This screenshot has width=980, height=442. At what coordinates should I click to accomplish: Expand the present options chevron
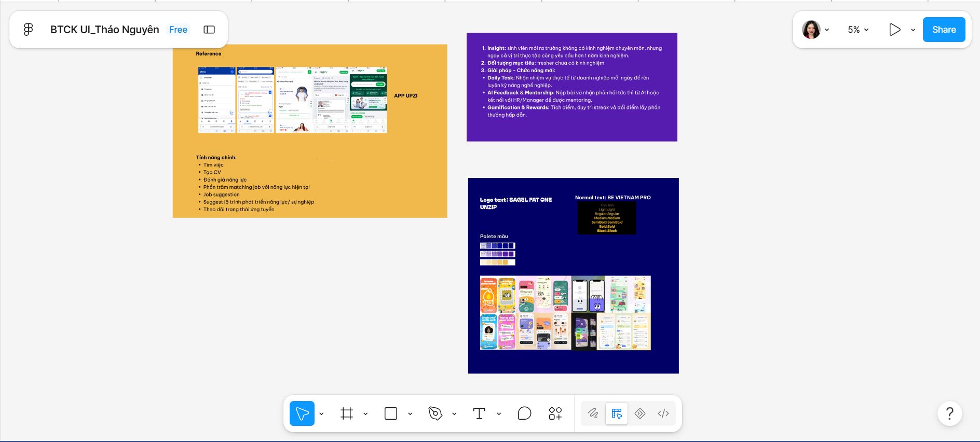pyautogui.click(x=913, y=30)
